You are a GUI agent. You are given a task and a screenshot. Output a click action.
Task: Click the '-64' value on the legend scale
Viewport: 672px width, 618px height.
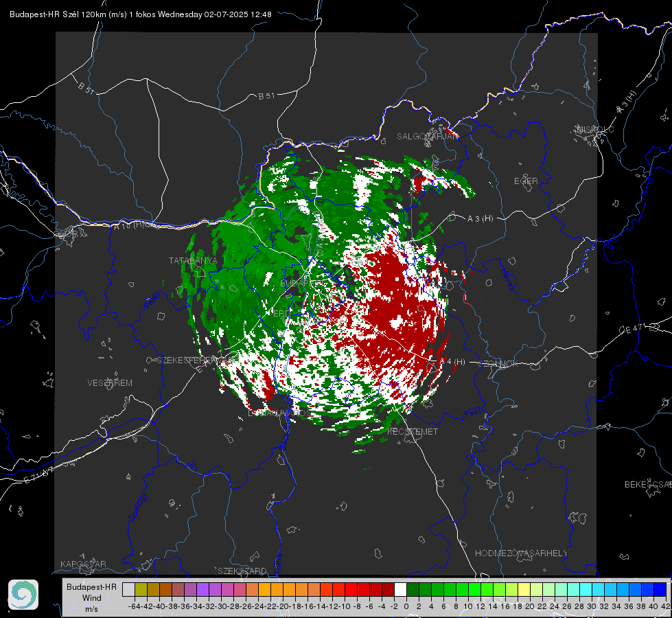click(134, 606)
